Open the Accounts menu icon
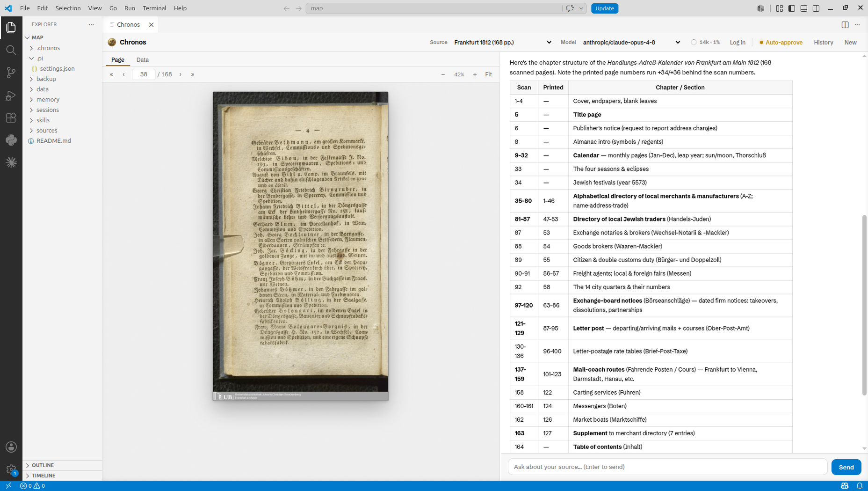Image resolution: width=868 pixels, height=491 pixels. click(x=11, y=447)
